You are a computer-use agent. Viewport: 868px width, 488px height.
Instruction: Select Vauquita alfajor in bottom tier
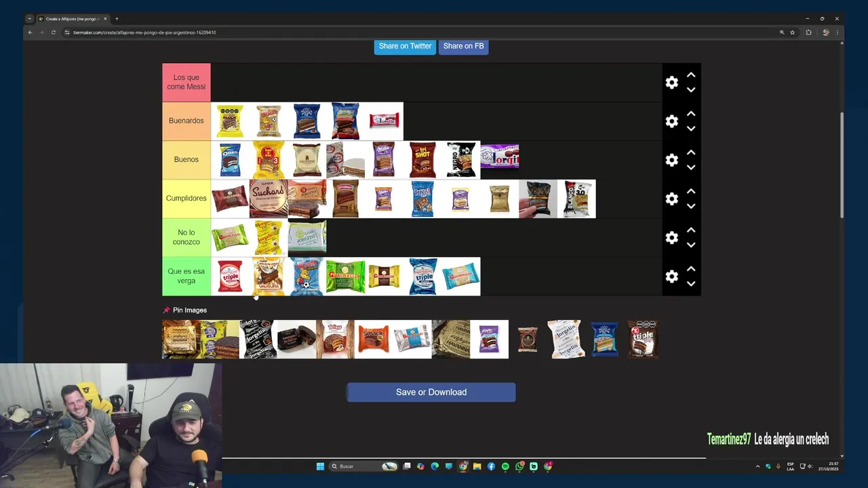[x=269, y=277]
